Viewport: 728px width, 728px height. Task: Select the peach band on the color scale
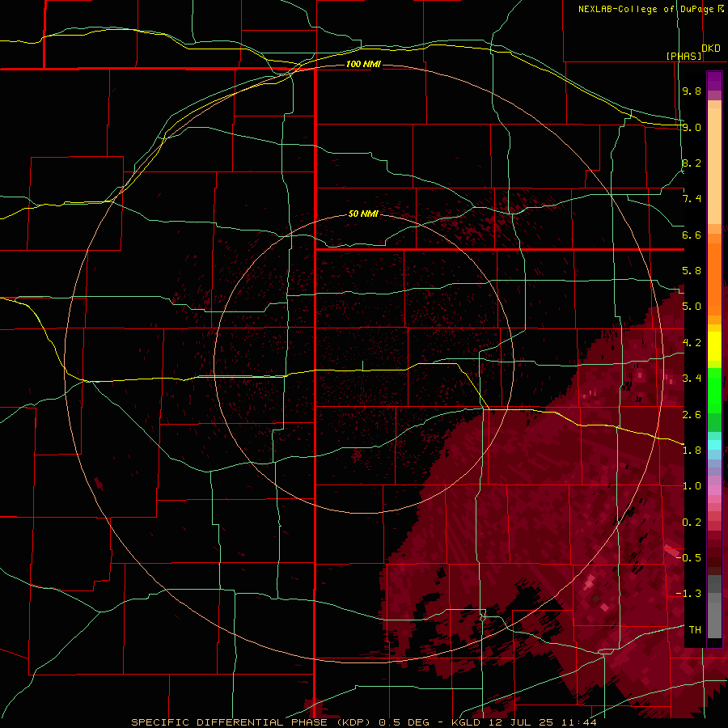tap(714, 163)
